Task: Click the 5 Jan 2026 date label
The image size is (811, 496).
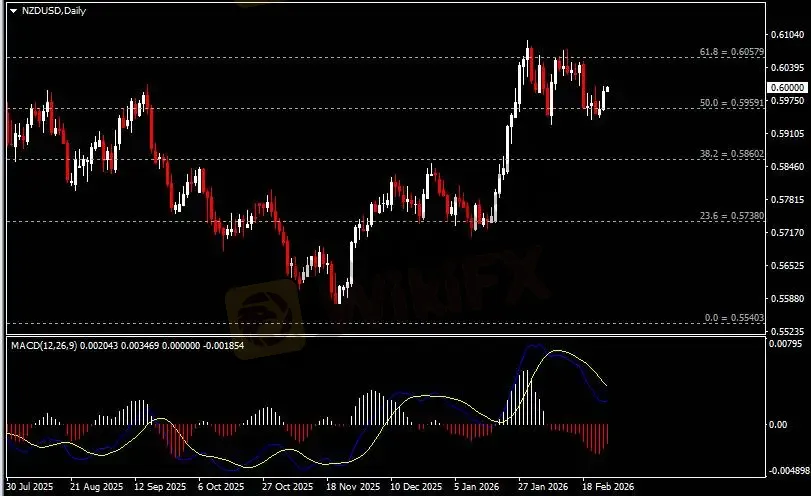Action: tap(477, 487)
